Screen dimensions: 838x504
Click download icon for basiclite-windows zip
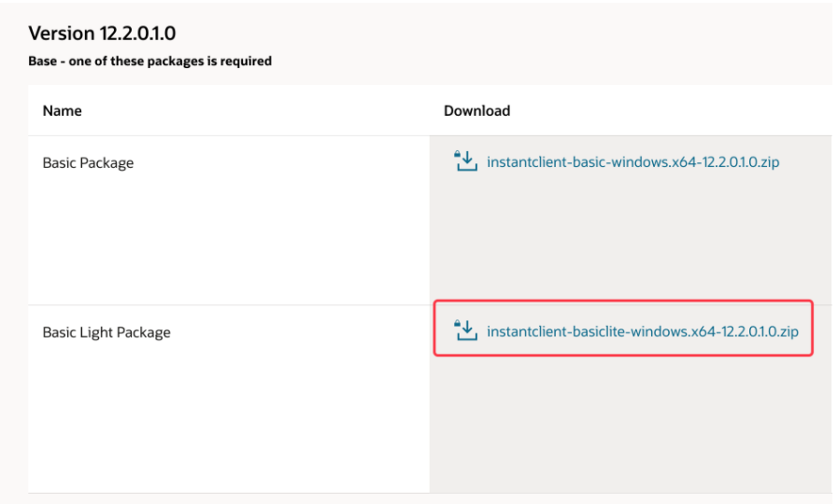pos(465,331)
